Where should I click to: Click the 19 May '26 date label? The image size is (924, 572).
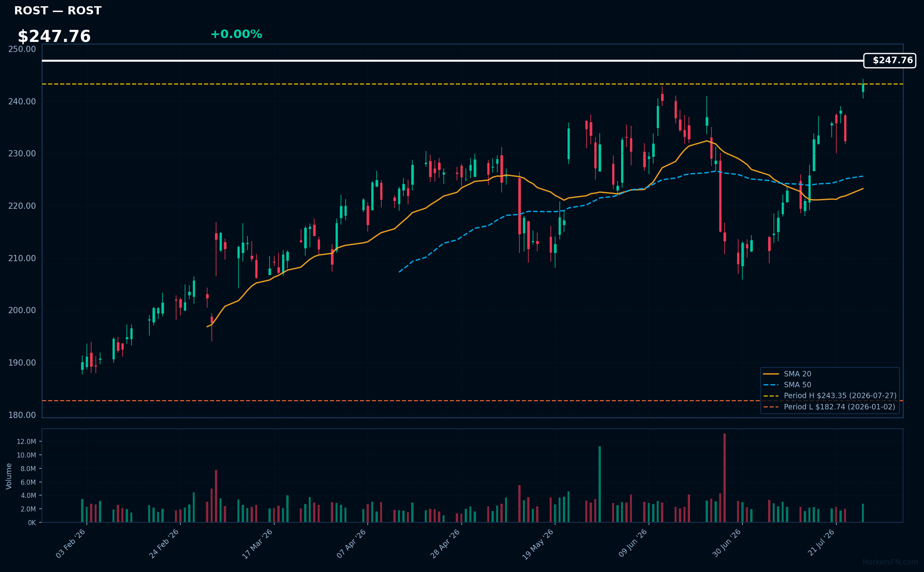tap(538, 544)
